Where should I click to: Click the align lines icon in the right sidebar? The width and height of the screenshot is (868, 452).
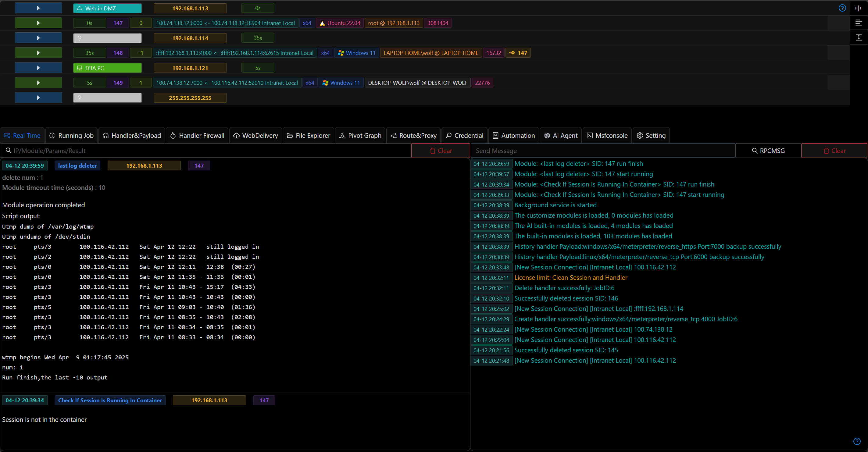[858, 23]
